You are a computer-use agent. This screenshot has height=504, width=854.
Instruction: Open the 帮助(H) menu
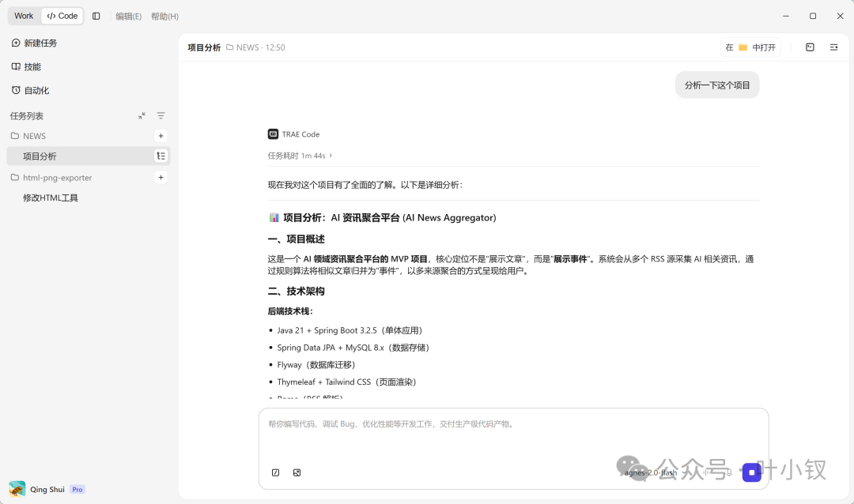[165, 17]
